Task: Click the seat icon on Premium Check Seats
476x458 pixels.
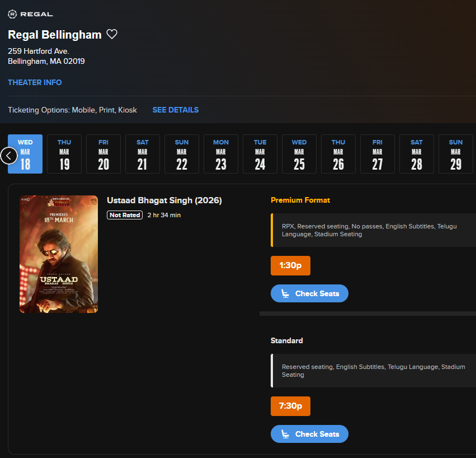Action: click(286, 293)
